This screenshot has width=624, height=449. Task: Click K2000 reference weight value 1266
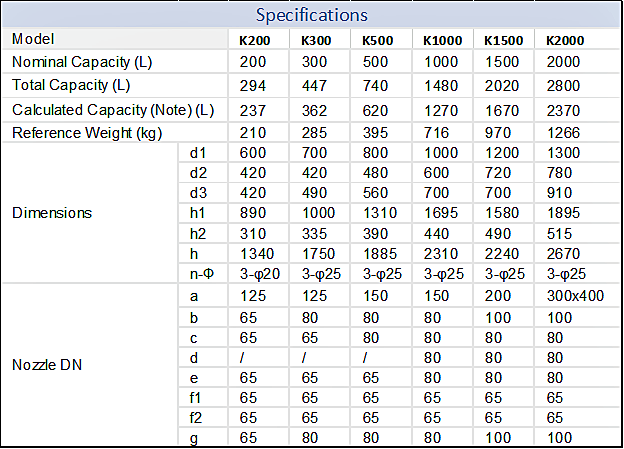point(564,133)
